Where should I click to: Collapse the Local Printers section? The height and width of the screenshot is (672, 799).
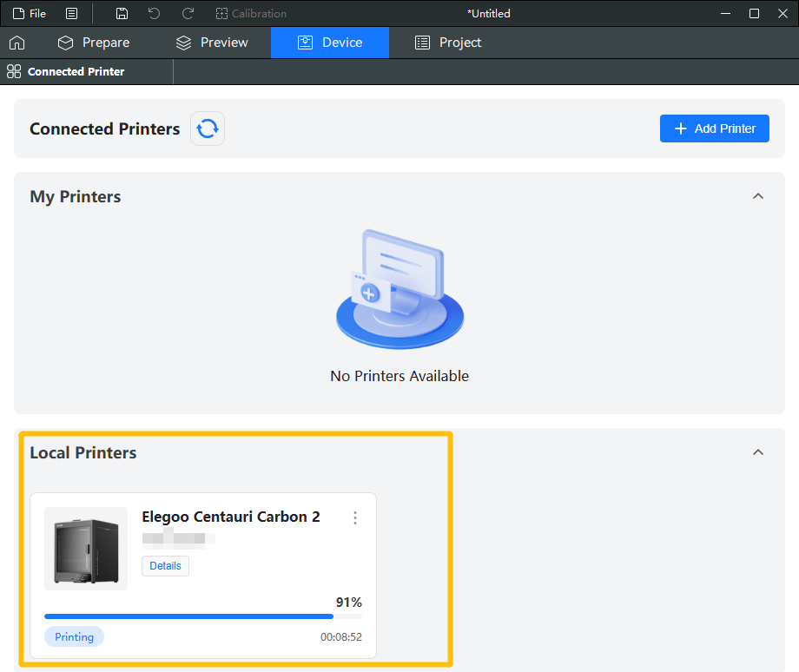coord(757,452)
